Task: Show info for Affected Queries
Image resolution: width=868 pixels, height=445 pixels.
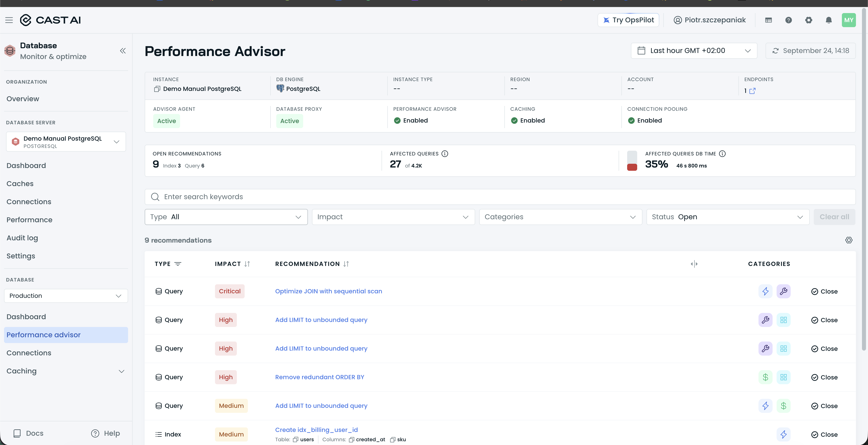Action: click(x=445, y=154)
